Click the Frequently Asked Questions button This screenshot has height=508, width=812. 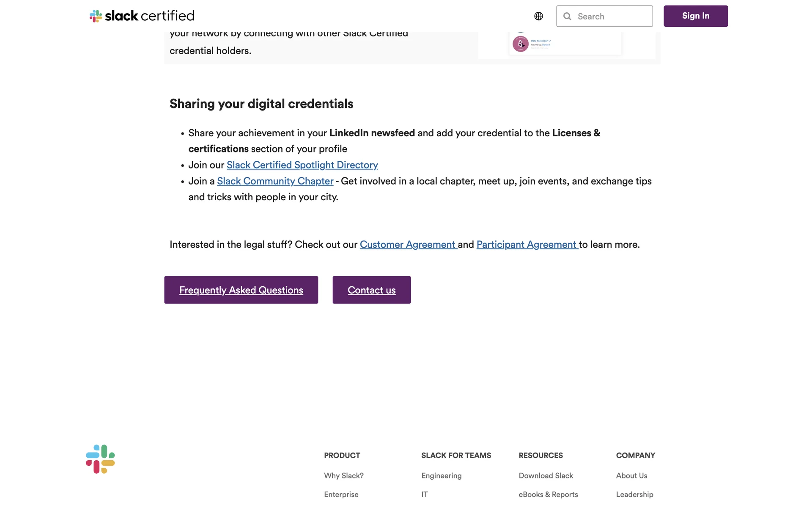pos(241,290)
